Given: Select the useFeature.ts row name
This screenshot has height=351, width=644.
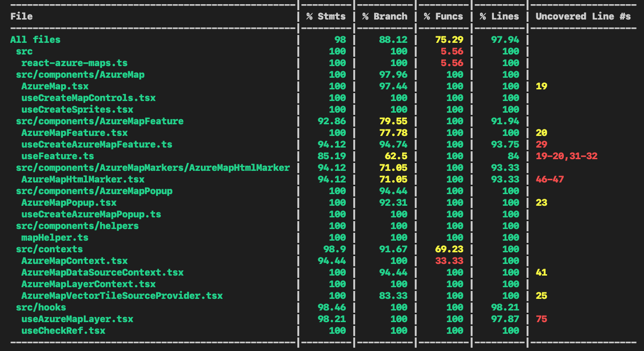Looking at the screenshot, I should [x=58, y=156].
